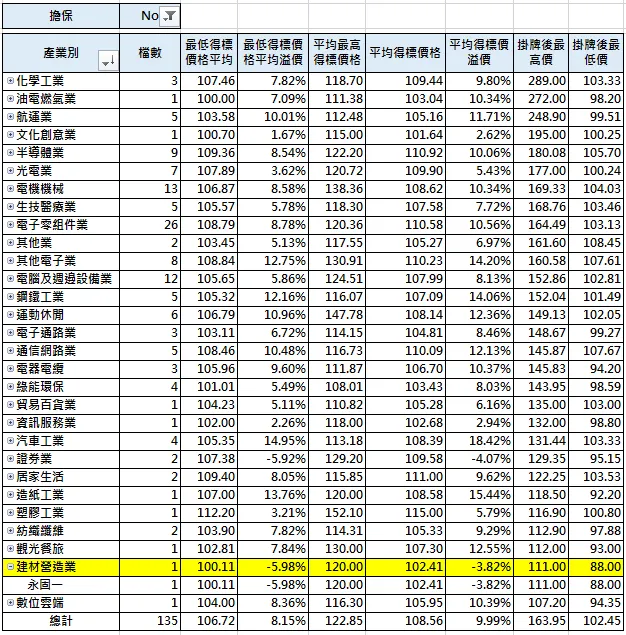Select the 電機機械 cell 138.36
Screen dimensions: 626x635
pos(337,189)
